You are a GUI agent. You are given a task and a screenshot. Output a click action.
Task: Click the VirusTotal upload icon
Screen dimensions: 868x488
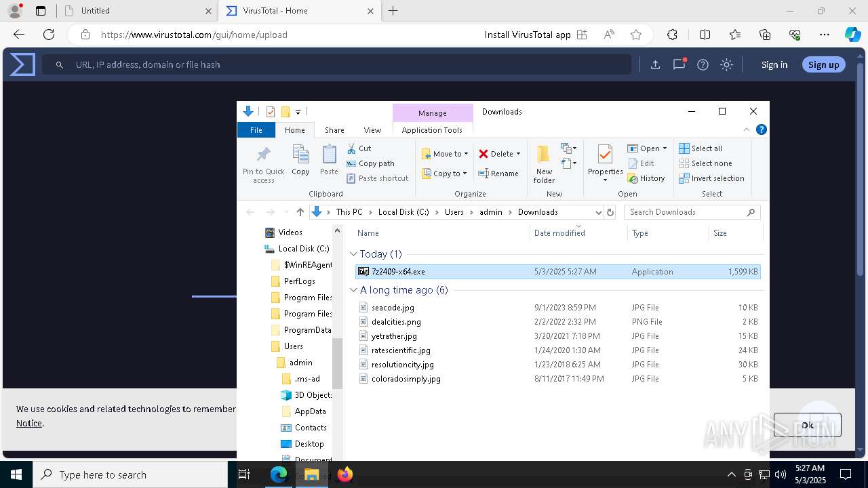[655, 64]
